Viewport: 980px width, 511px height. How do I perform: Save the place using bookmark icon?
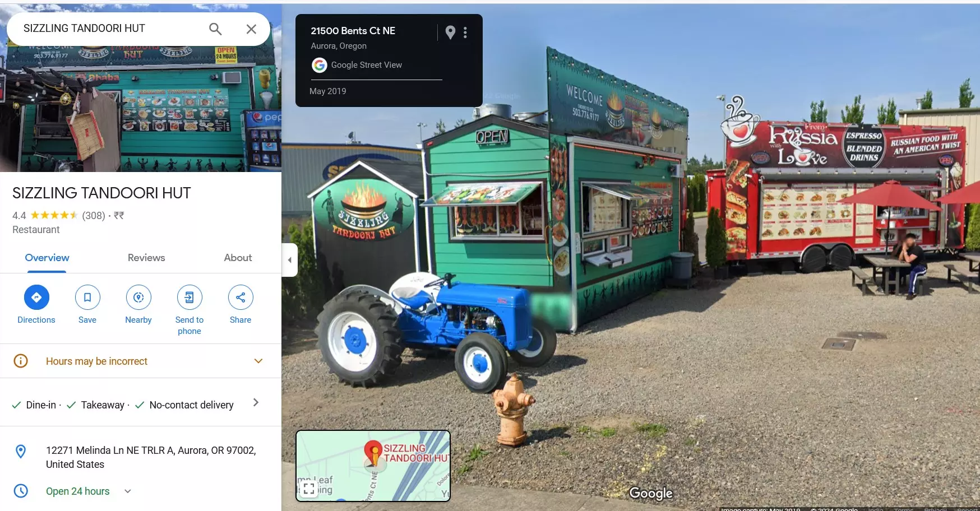coord(87,298)
